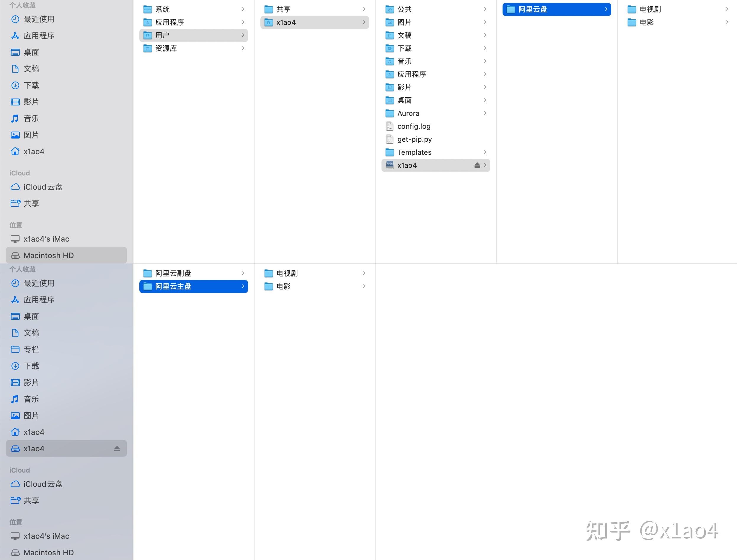The height and width of the screenshot is (560, 737).
Task: Open the Aurora folder
Action: [x=408, y=113]
